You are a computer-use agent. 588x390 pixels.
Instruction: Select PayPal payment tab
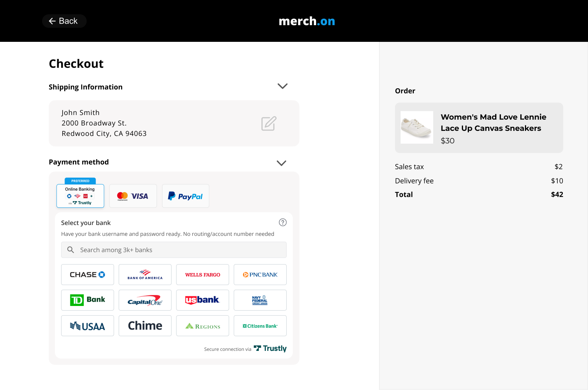(186, 196)
